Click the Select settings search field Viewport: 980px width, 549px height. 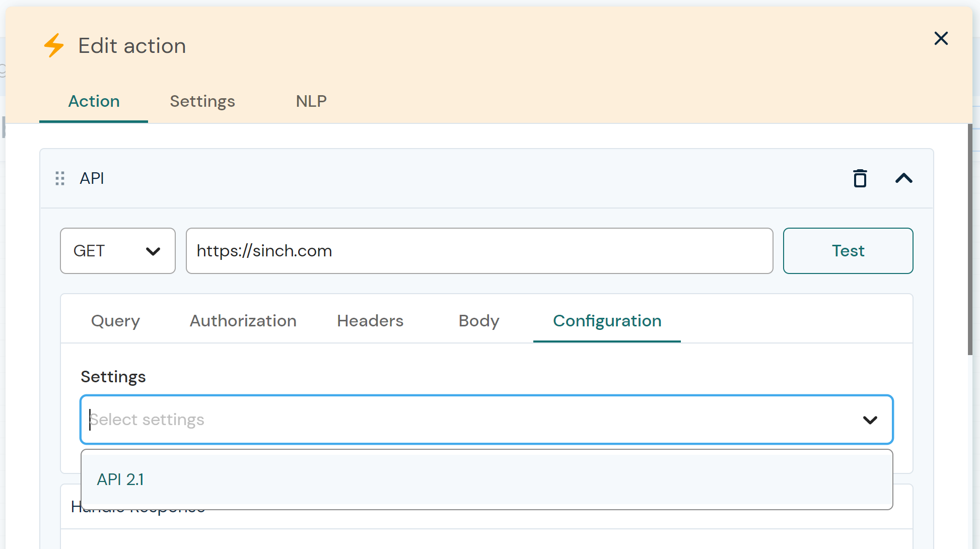[453, 420]
